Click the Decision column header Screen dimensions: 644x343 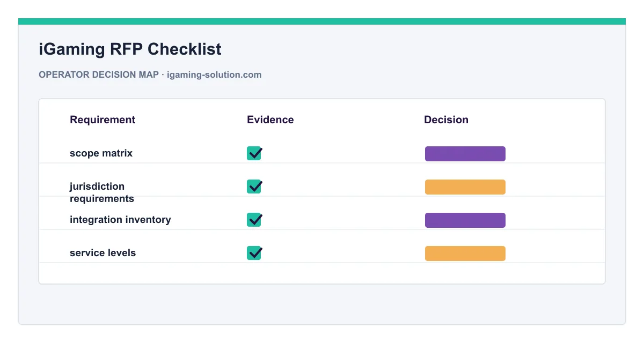pos(446,120)
